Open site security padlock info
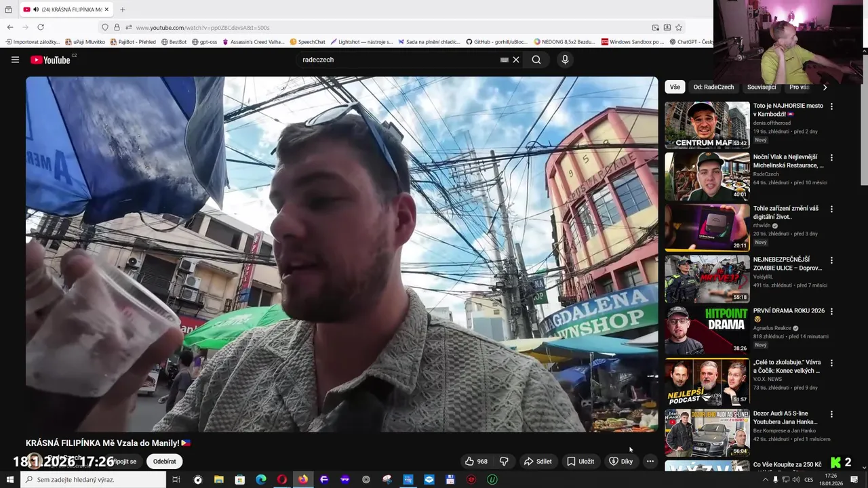The width and height of the screenshot is (868, 488). point(117,27)
